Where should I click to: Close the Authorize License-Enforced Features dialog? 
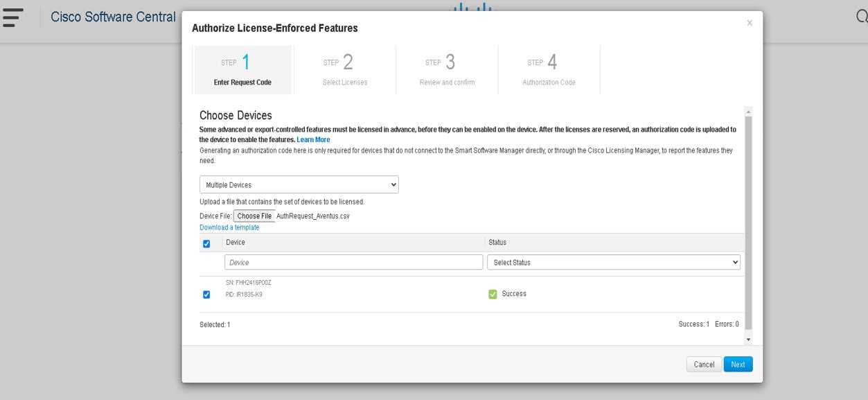(x=749, y=22)
